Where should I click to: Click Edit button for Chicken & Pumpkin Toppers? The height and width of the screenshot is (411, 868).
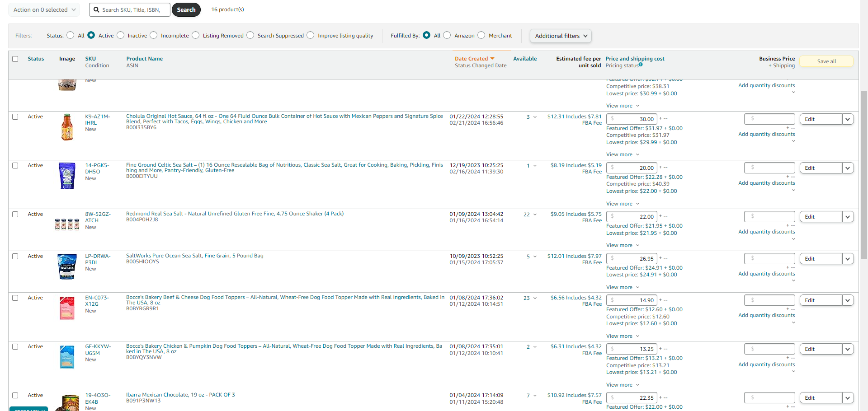tap(821, 349)
